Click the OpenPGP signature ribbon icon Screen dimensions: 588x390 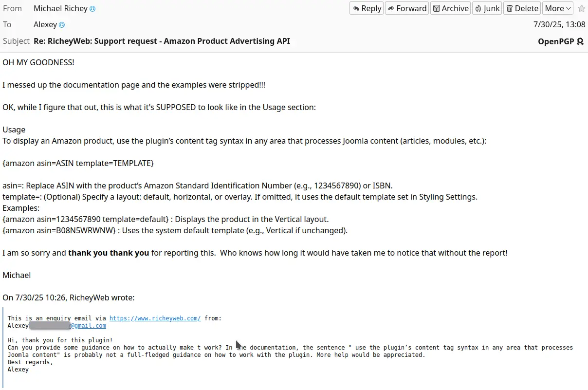coord(580,41)
